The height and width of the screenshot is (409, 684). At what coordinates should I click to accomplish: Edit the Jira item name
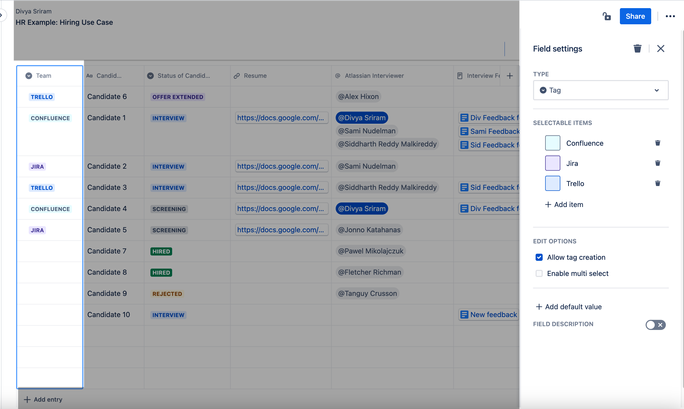tap(572, 164)
